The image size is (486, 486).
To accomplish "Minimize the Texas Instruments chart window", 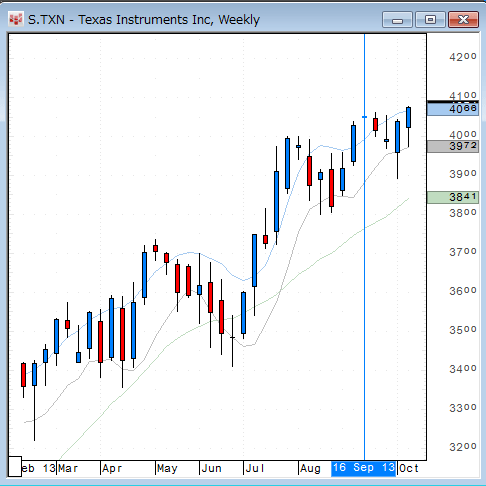I will 397,20.
